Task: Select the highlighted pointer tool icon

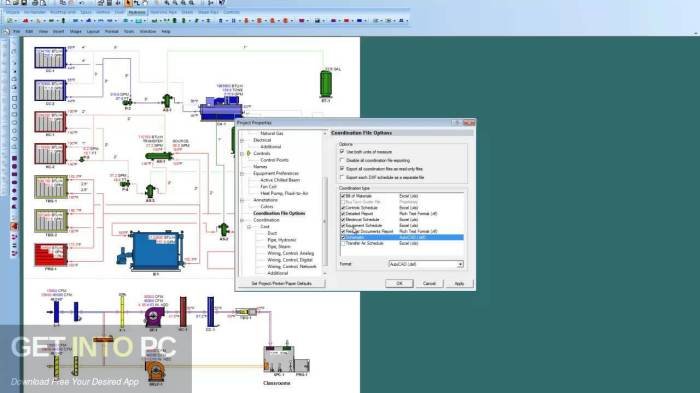Action: coord(129,3)
